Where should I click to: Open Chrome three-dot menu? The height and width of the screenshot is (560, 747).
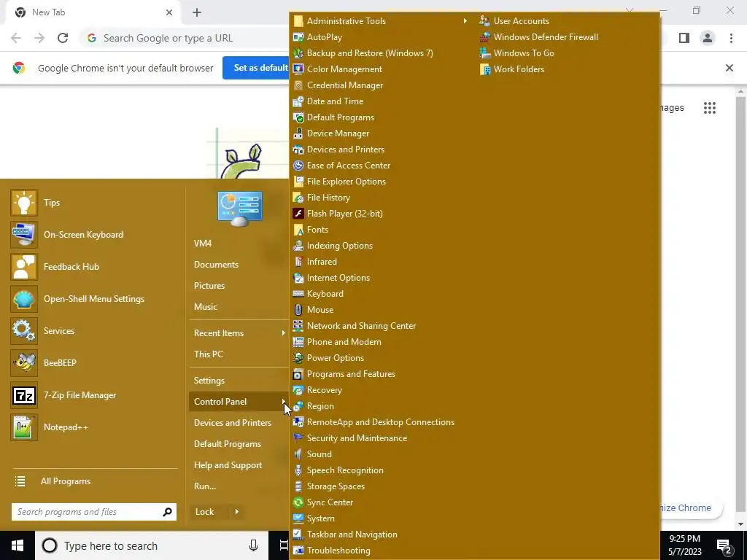(731, 38)
